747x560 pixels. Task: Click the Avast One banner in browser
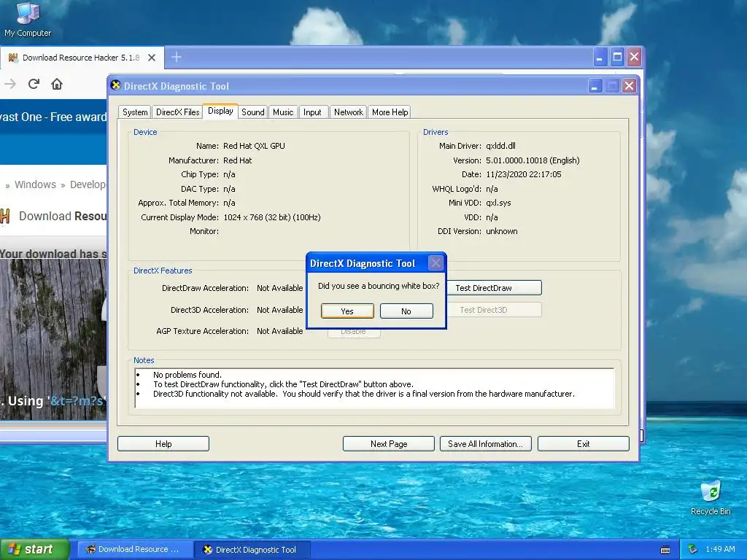[53, 117]
